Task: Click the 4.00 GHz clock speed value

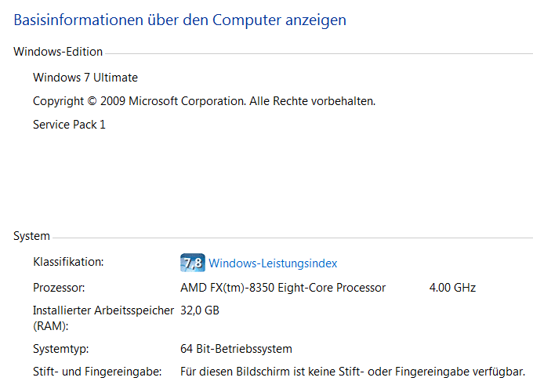Action: [452, 288]
